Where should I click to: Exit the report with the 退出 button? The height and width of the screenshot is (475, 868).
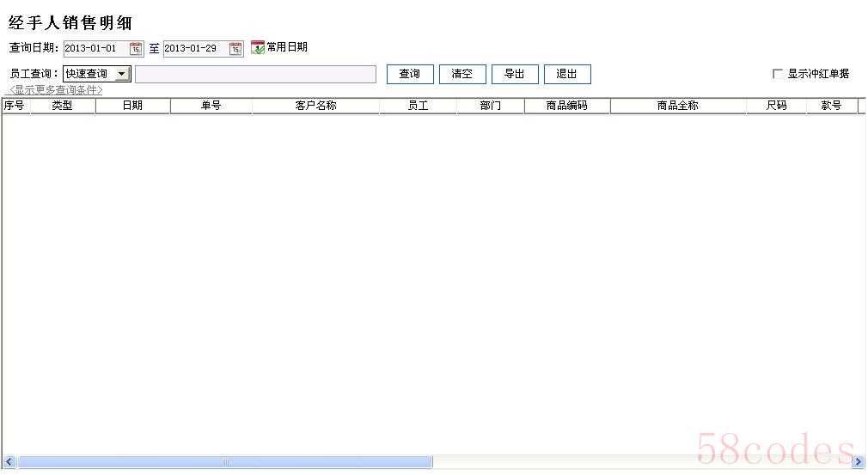tap(567, 75)
